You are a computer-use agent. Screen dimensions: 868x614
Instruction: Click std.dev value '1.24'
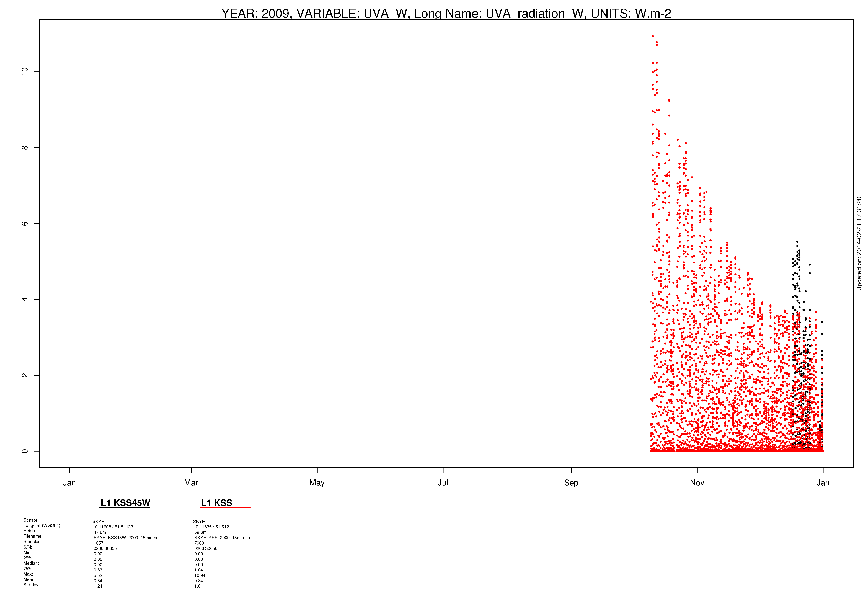[98, 586]
